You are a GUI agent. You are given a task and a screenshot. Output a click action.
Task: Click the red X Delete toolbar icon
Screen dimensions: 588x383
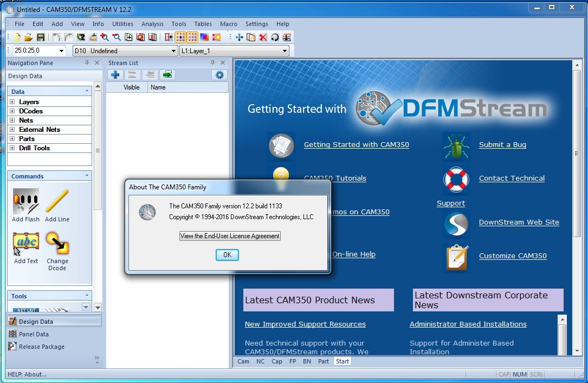click(x=263, y=37)
